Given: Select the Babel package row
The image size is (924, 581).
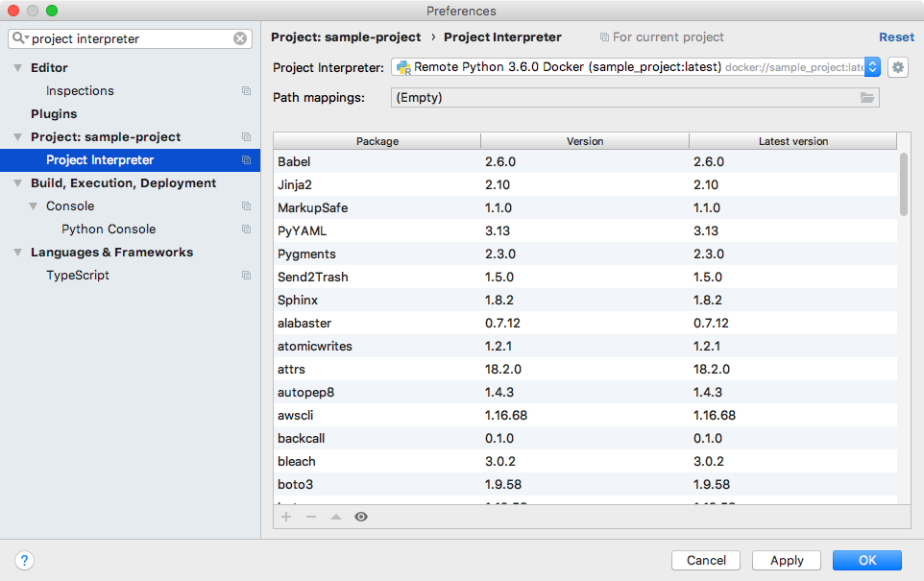Looking at the screenshot, I should 585,161.
